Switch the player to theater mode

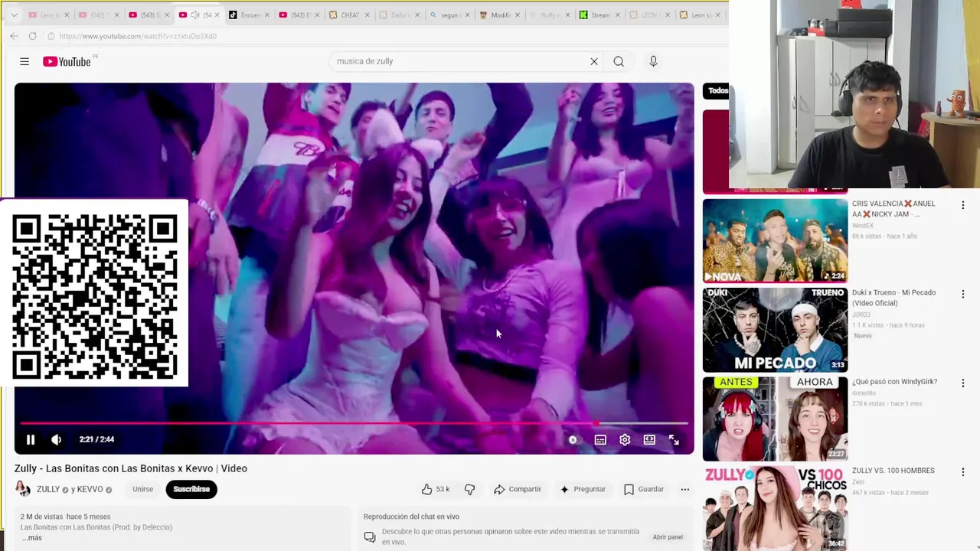[649, 440]
